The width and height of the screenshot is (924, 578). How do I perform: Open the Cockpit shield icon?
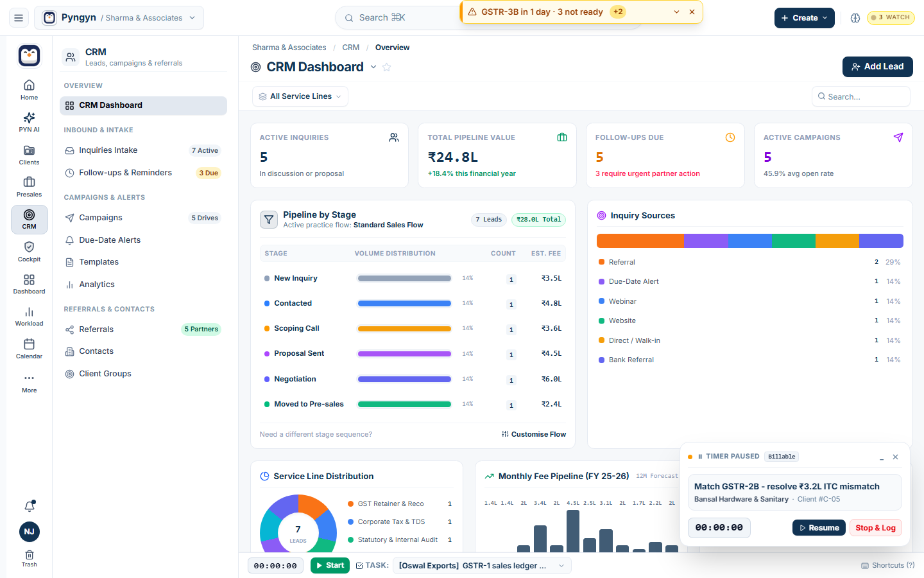(29, 251)
